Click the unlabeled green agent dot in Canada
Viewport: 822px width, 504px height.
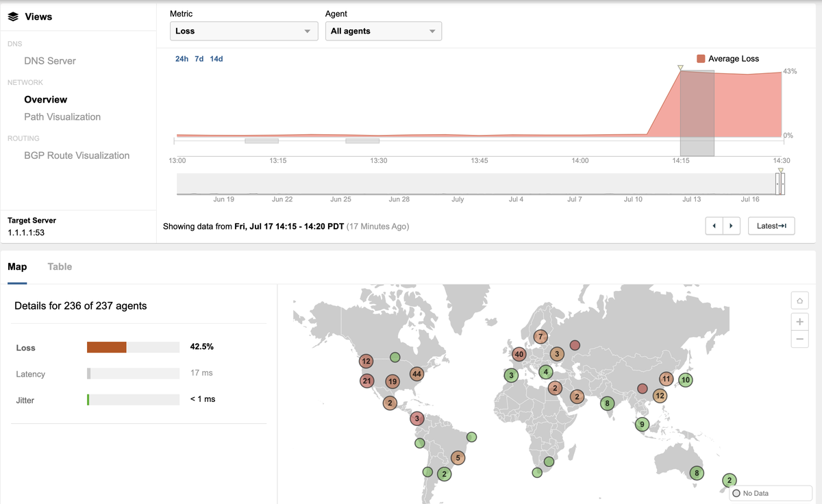click(x=395, y=357)
